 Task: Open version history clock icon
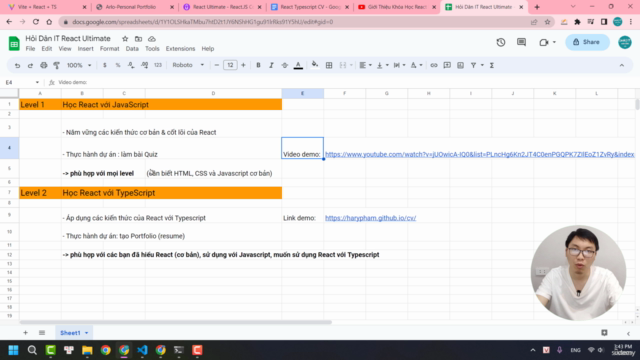pos(501,42)
